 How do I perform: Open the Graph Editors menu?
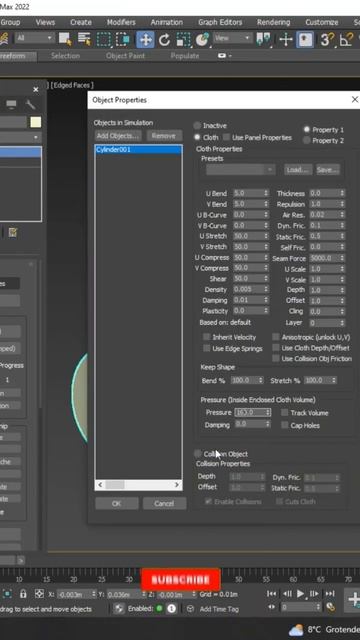point(220,22)
